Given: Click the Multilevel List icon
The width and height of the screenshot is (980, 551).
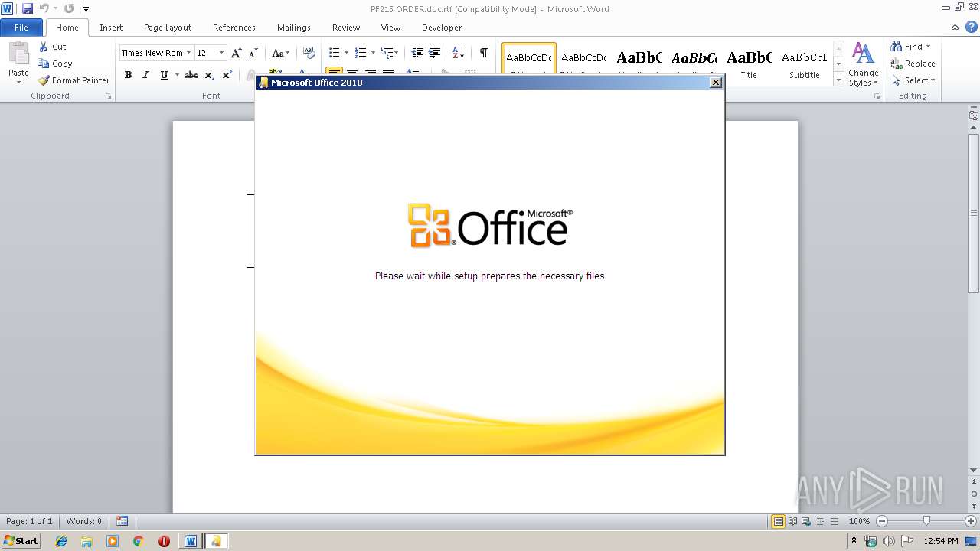Looking at the screenshot, I should (x=388, y=53).
